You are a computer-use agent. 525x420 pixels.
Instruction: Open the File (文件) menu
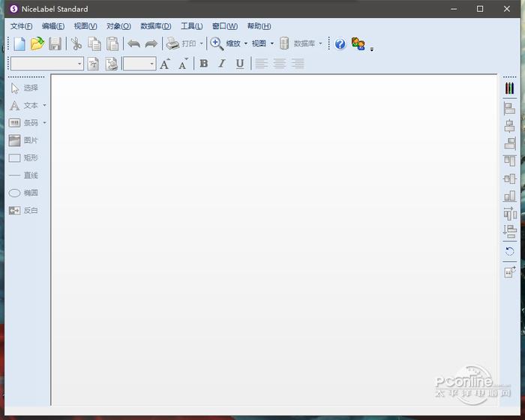click(x=22, y=26)
